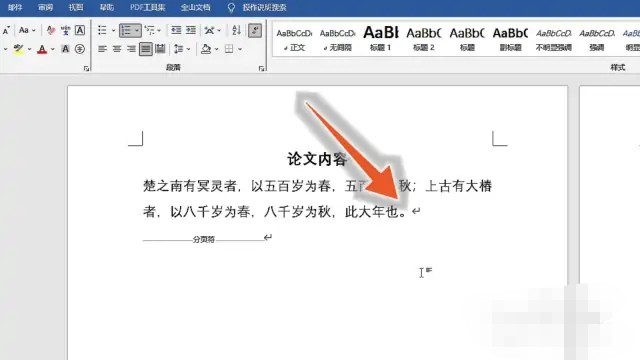
Task: Switch to the 视图 ribbon tab
Action: click(x=76, y=7)
